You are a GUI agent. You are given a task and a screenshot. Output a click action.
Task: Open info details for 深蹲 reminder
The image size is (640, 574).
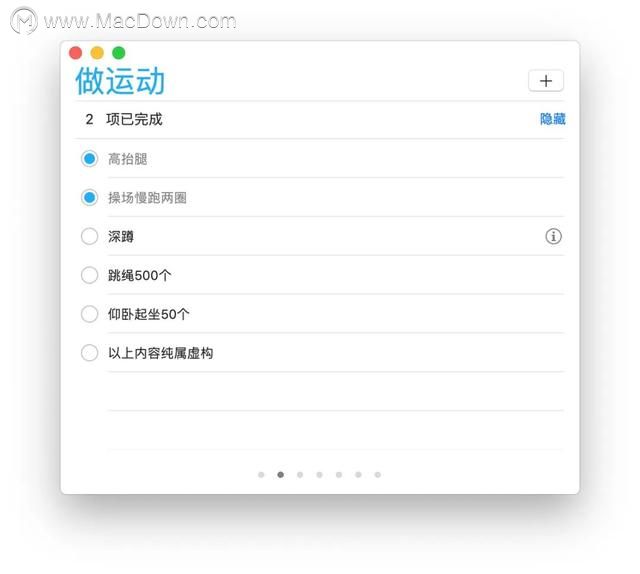pyautogui.click(x=553, y=236)
